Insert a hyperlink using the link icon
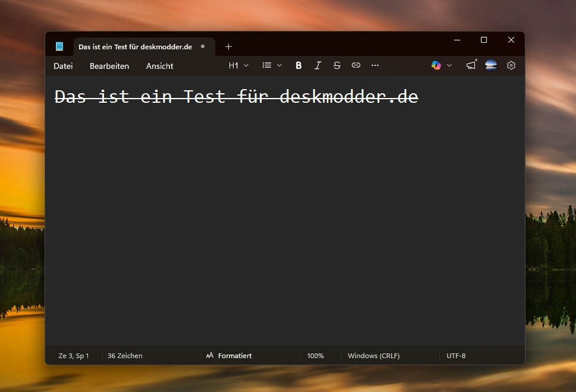 click(x=356, y=65)
